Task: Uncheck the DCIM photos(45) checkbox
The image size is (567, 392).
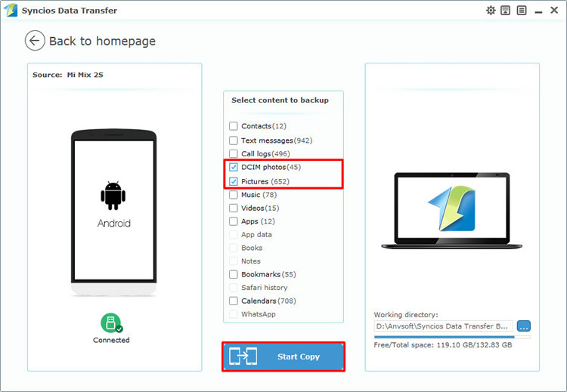Action: tap(234, 167)
